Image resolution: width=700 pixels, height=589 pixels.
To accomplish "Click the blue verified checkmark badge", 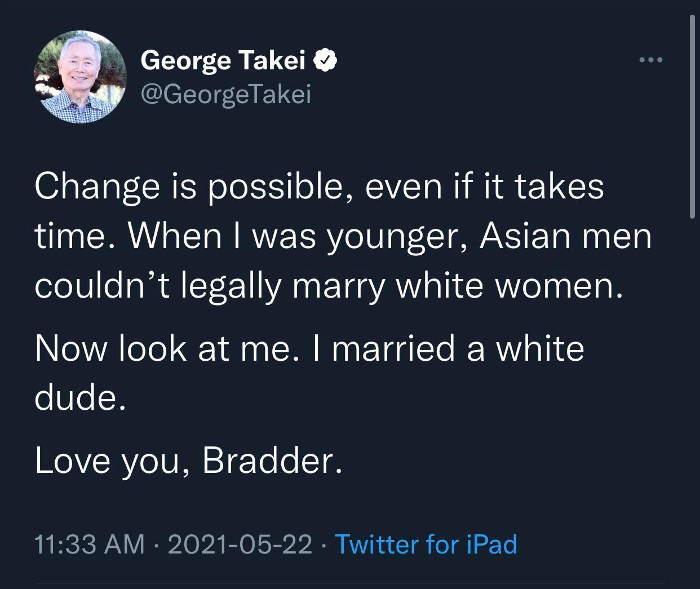I will click(326, 60).
